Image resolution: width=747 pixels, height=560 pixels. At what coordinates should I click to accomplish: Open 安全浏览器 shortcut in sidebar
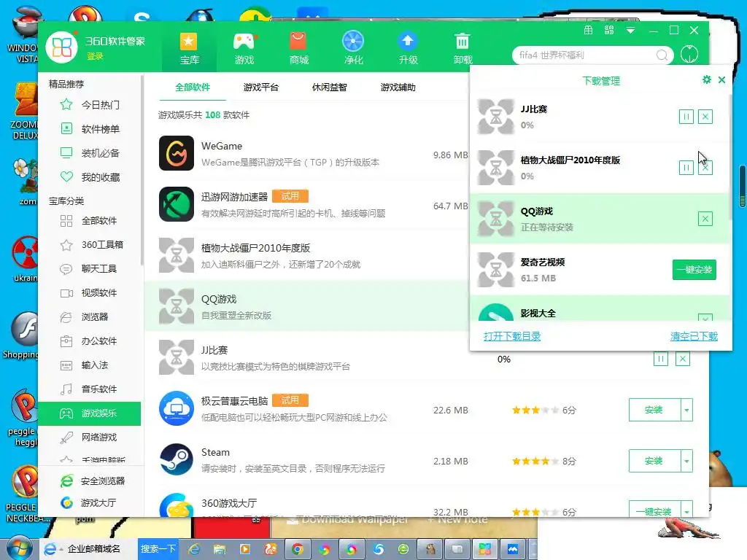coord(93,481)
